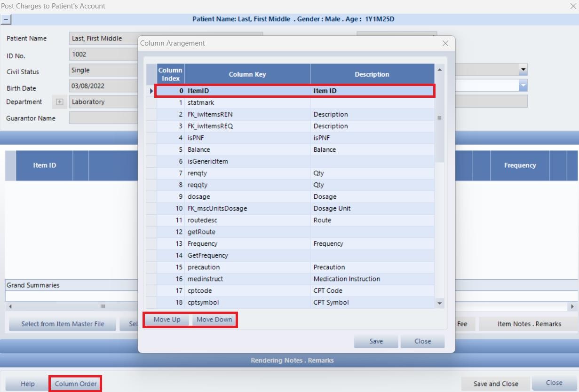Screen dimensions: 579x392
Task: Expand the highlighted blue dropdown arrow
Action: pyautogui.click(x=523, y=86)
